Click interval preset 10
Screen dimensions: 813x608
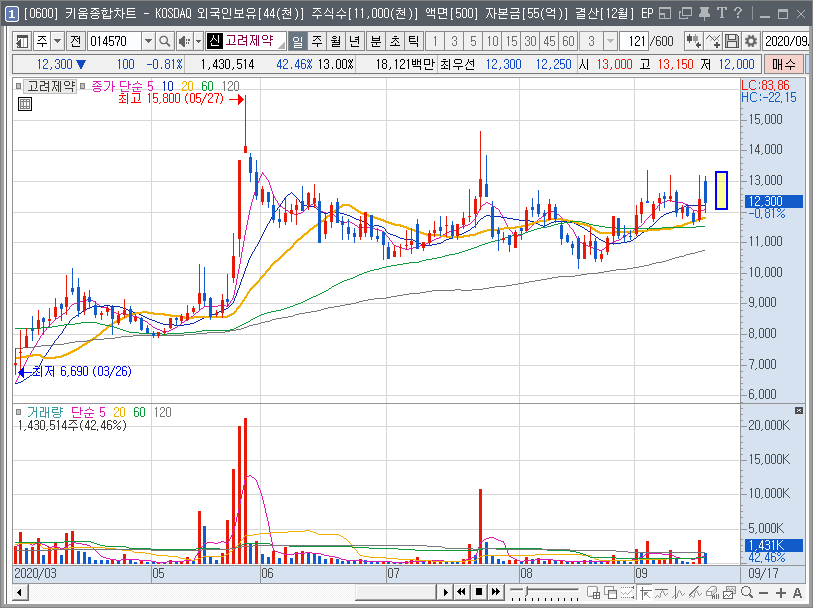493,40
